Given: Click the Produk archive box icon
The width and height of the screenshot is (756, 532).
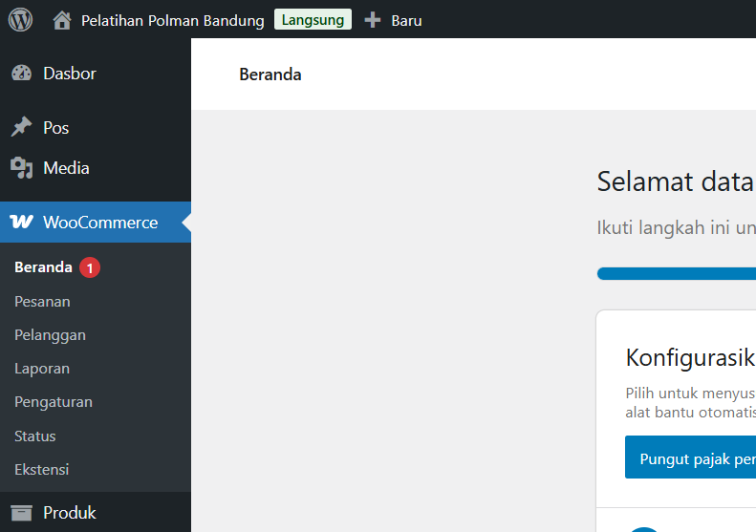Looking at the screenshot, I should click(21, 513).
